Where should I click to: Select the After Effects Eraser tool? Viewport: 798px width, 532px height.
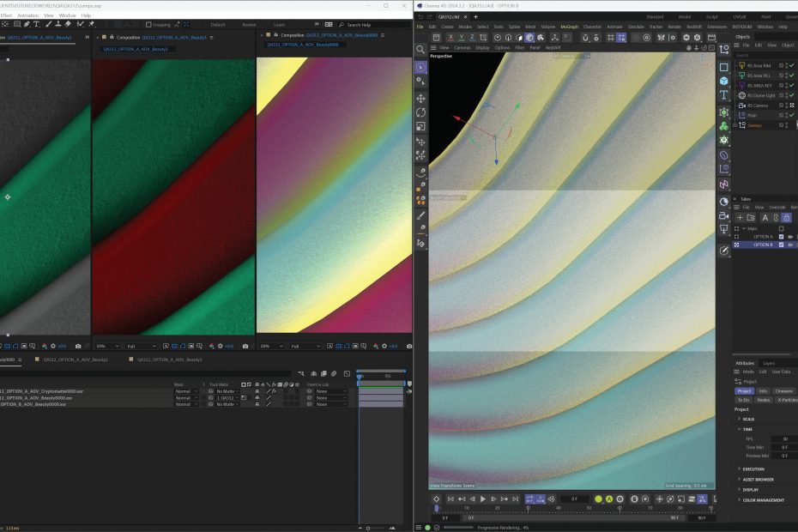tap(68, 24)
